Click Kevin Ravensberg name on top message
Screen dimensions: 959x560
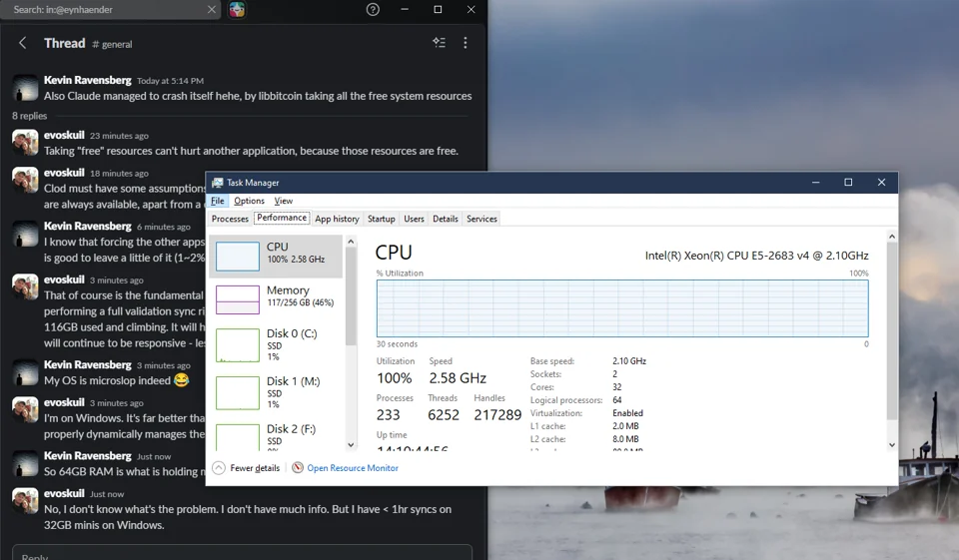(x=88, y=80)
